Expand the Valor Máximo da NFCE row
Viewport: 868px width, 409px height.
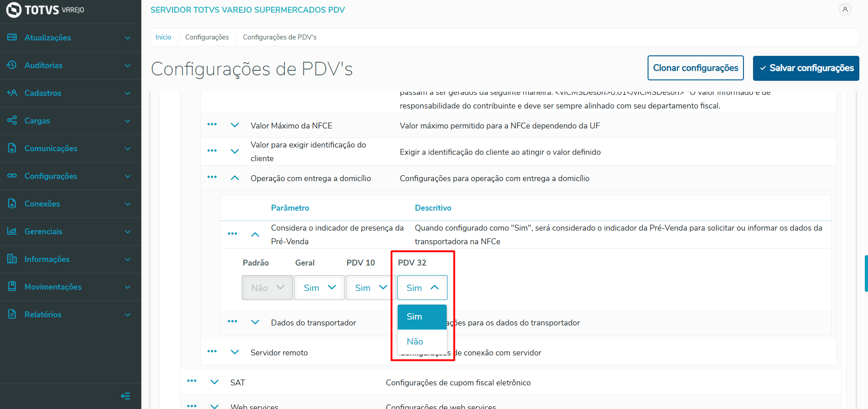tap(235, 125)
